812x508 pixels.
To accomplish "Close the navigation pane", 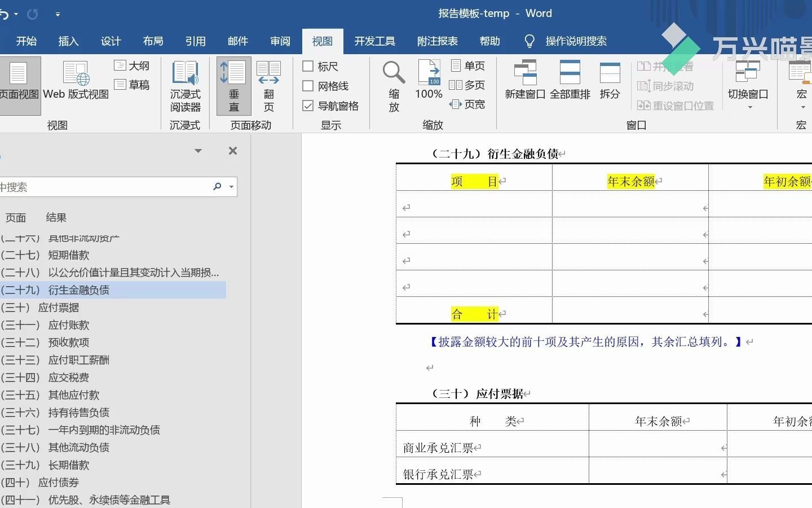I will [x=233, y=151].
